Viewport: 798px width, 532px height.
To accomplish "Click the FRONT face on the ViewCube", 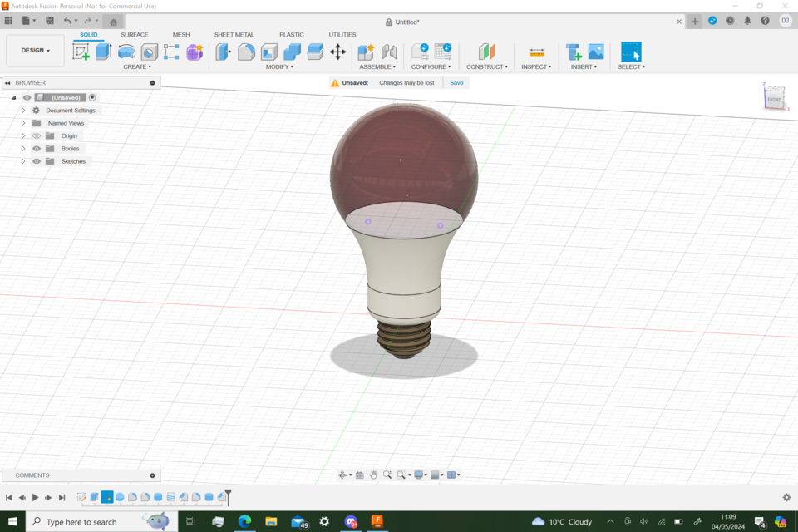I will 774,99.
